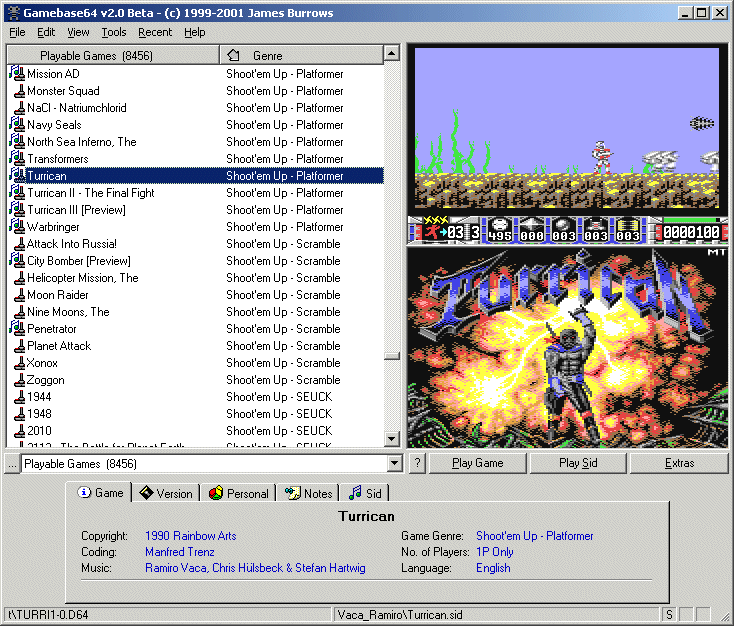Open the Extras button
The width and height of the screenshot is (734, 626).
[x=679, y=463]
